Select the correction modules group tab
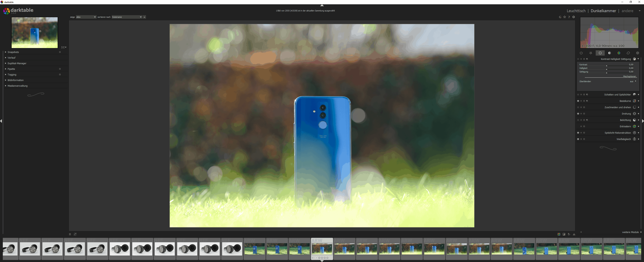Image resolution: width=644 pixels, height=262 pixels. (628, 53)
